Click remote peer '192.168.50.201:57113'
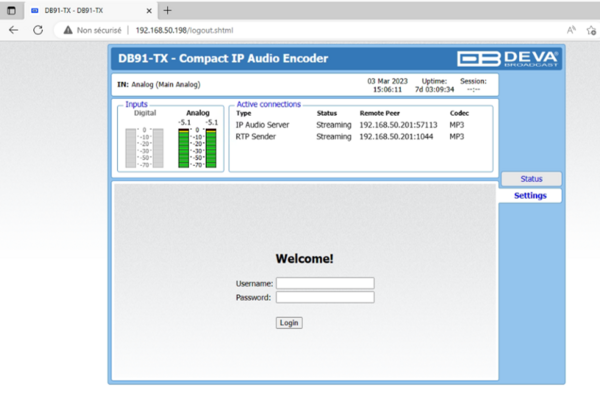600x409 pixels. [398, 125]
